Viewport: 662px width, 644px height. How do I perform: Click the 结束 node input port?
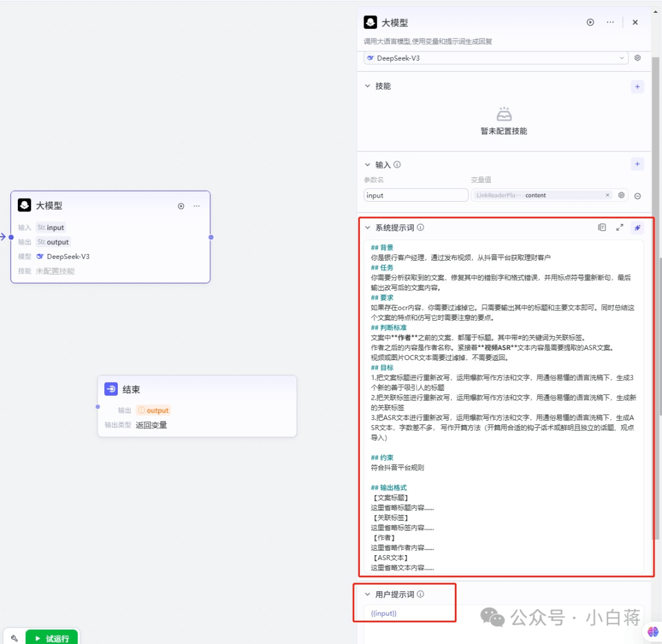coord(97,407)
